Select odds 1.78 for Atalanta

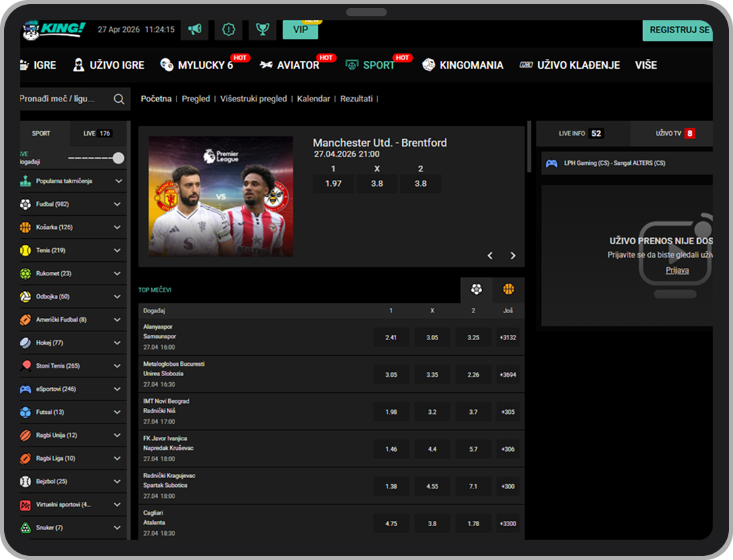pyautogui.click(x=473, y=523)
